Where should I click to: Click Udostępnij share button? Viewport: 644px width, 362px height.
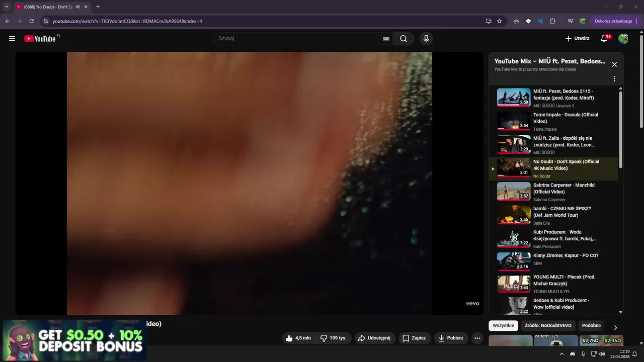click(375, 338)
